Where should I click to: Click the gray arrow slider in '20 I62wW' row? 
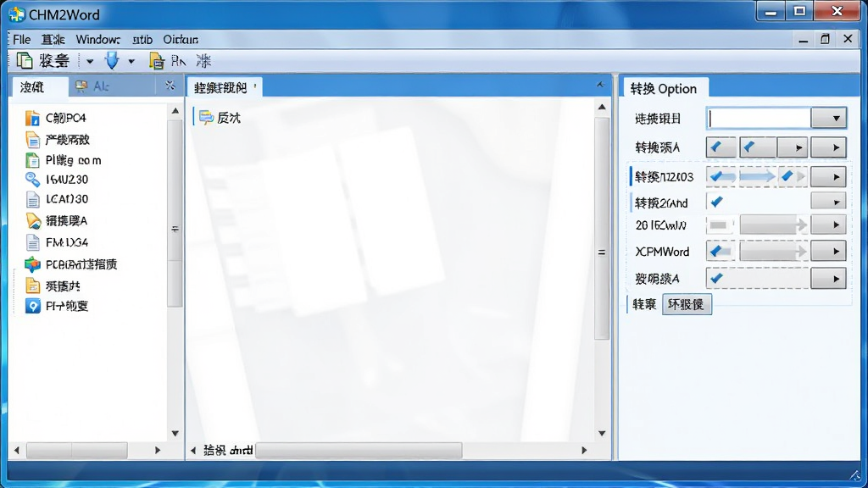pyautogui.click(x=773, y=225)
